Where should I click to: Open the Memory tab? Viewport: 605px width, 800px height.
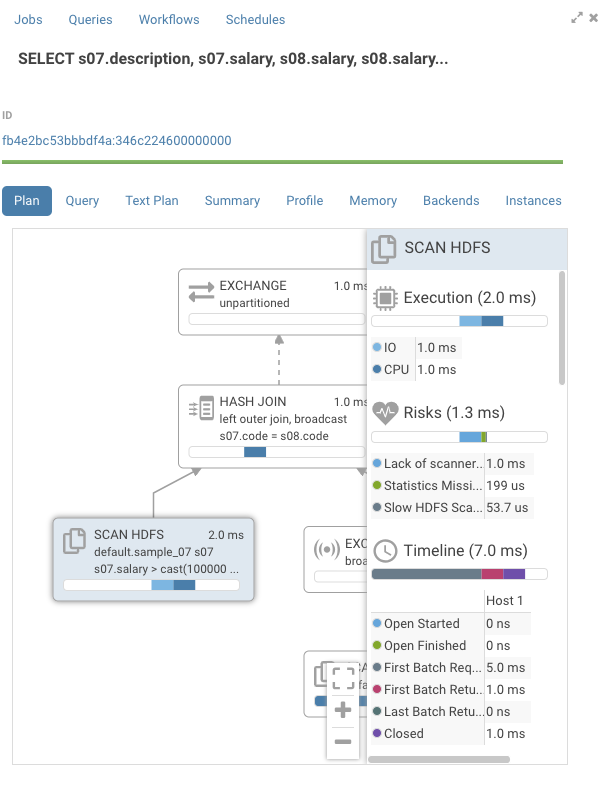(373, 201)
